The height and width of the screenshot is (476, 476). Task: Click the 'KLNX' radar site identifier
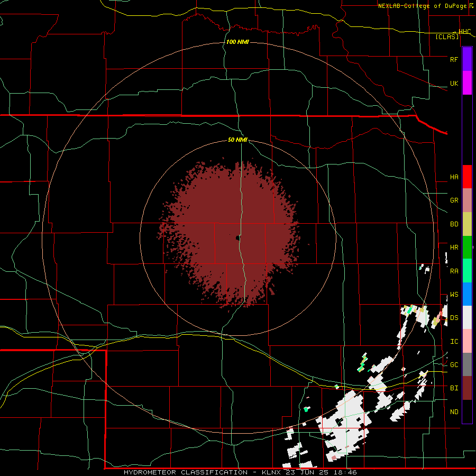point(272,472)
